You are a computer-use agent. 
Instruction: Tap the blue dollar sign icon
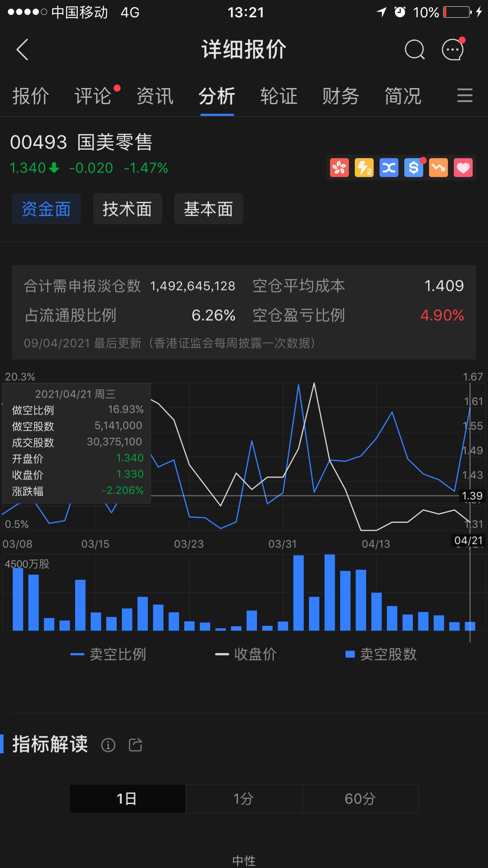tap(414, 168)
